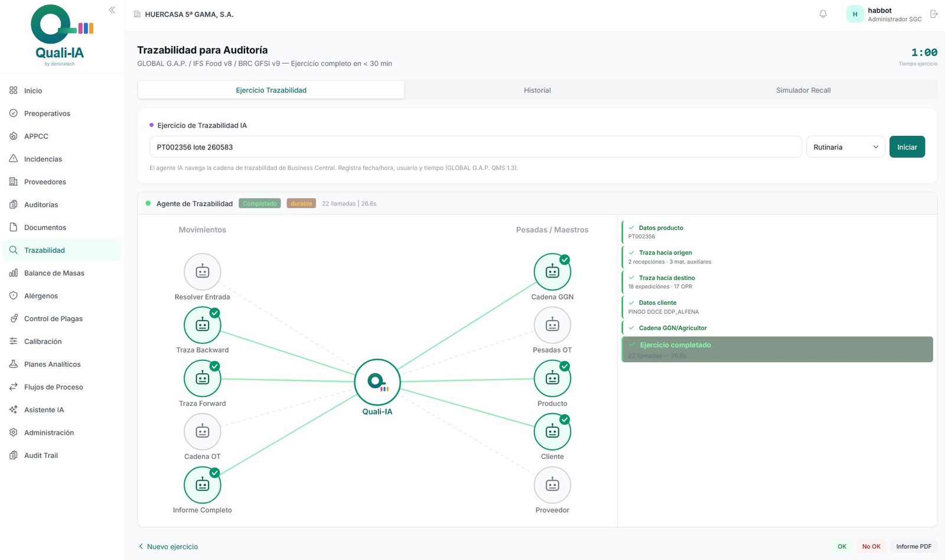945x560 pixels.
Task: Select the Traza hacia origen log step
Action: click(777, 257)
